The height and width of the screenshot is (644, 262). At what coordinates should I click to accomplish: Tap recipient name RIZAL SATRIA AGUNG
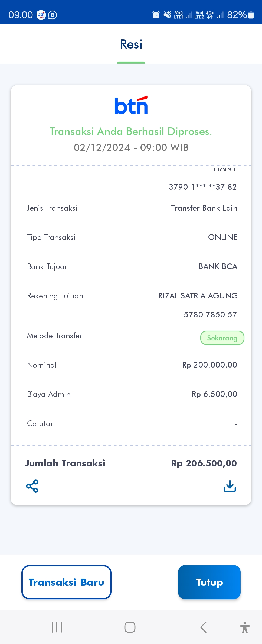click(x=198, y=296)
